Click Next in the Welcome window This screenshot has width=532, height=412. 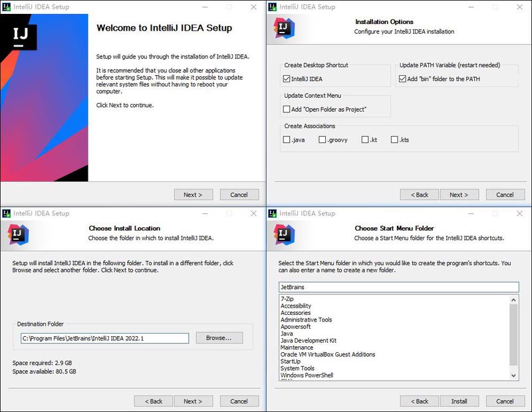(x=194, y=195)
